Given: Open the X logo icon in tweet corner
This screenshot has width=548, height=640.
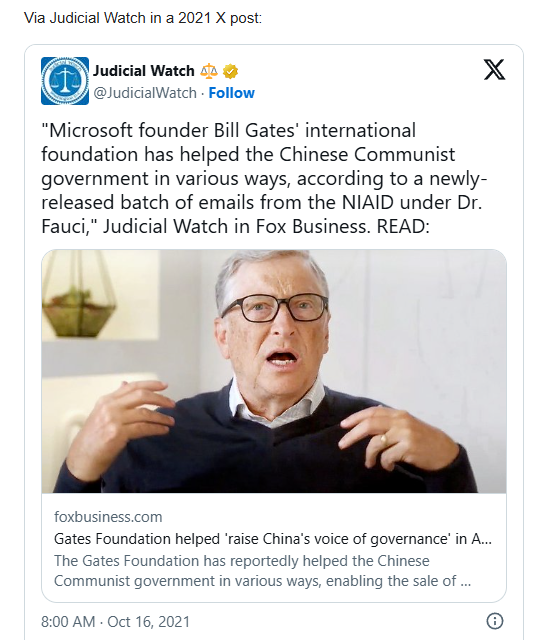Looking at the screenshot, I should [494, 69].
